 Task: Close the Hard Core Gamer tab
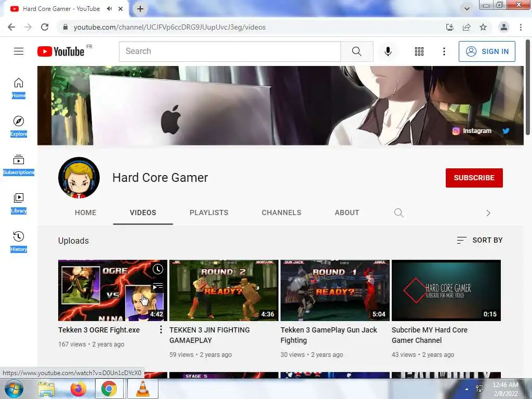pyautogui.click(x=121, y=9)
